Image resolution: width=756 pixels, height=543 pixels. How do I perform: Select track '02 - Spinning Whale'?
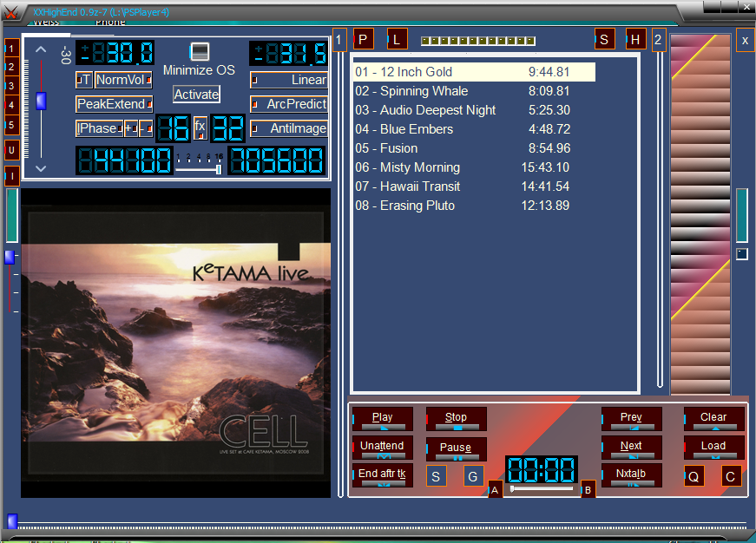tap(475, 91)
